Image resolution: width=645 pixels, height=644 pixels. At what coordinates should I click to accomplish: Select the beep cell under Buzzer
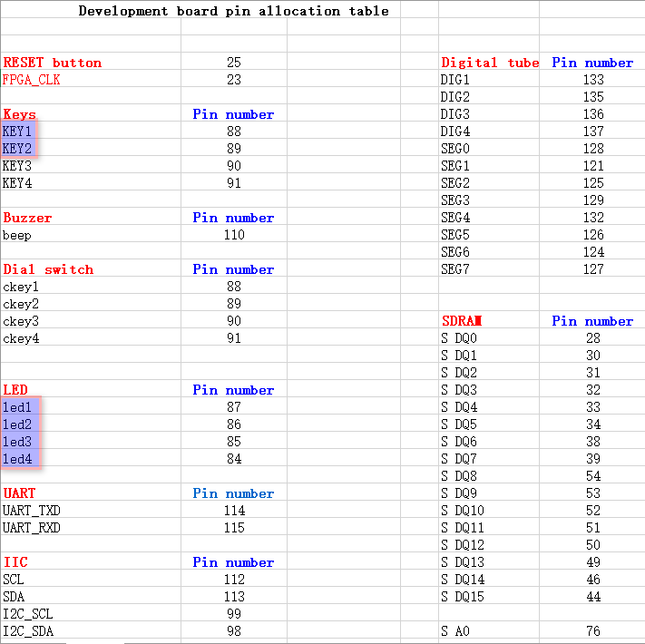[16, 235]
